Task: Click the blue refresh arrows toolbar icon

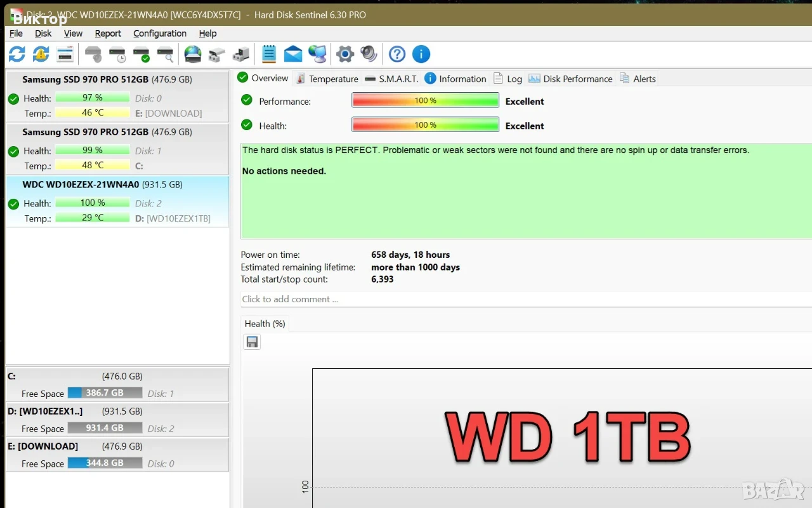Action: point(17,54)
